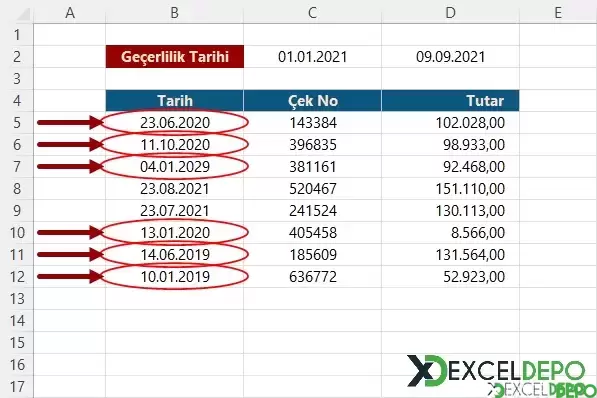Viewport: 597px width, 398px height.
Task: Select row 8 header
Action: pos(17,189)
